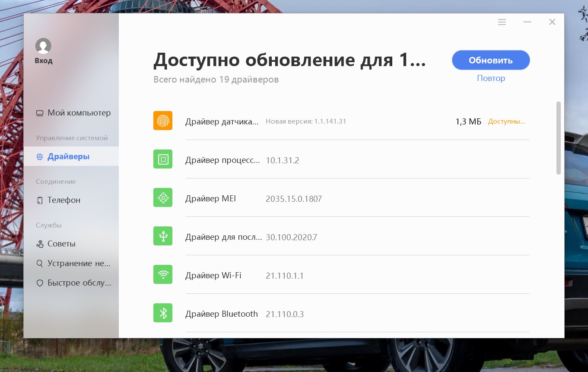Select Драйверы in the sidebar

click(x=71, y=156)
